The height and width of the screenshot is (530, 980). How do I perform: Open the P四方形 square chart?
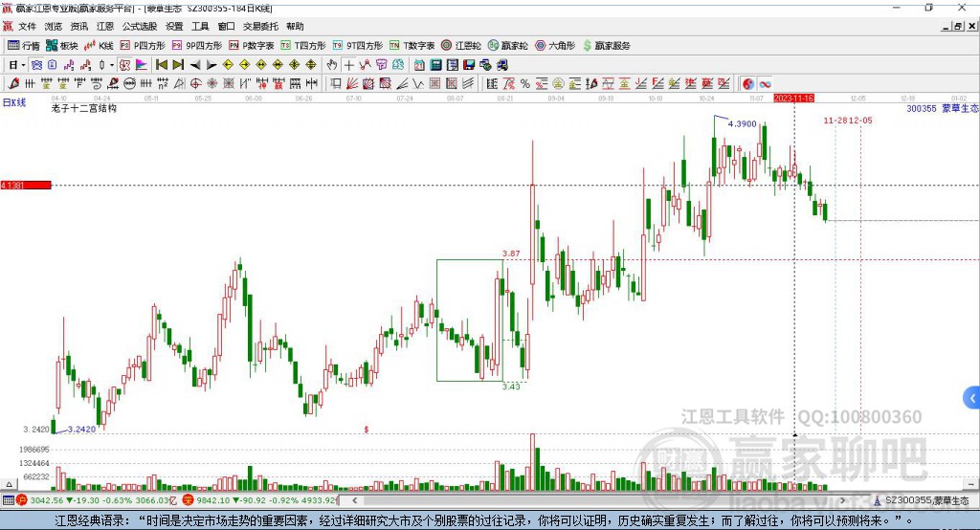coord(143,45)
